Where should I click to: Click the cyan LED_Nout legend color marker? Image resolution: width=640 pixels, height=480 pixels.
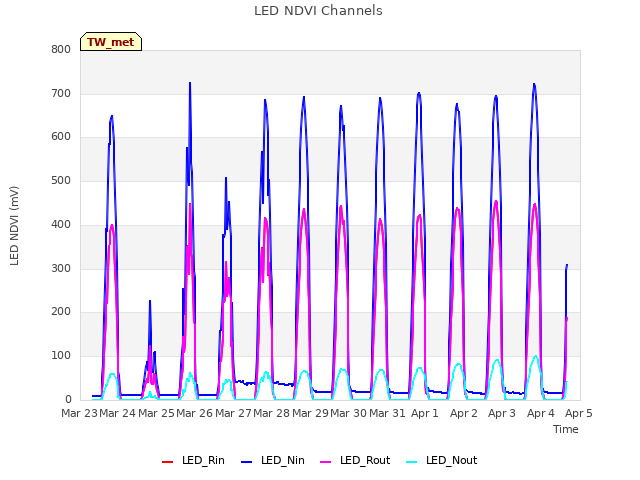(412, 462)
